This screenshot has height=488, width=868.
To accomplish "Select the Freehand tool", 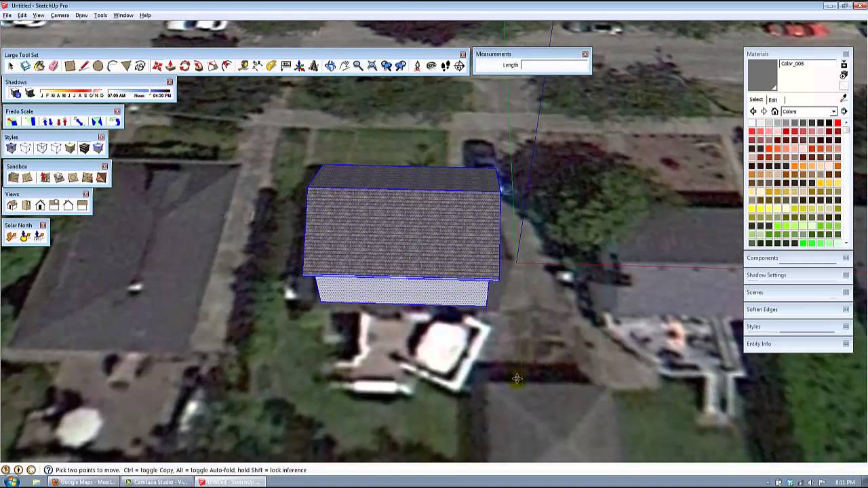I will pyautogui.click(x=140, y=66).
